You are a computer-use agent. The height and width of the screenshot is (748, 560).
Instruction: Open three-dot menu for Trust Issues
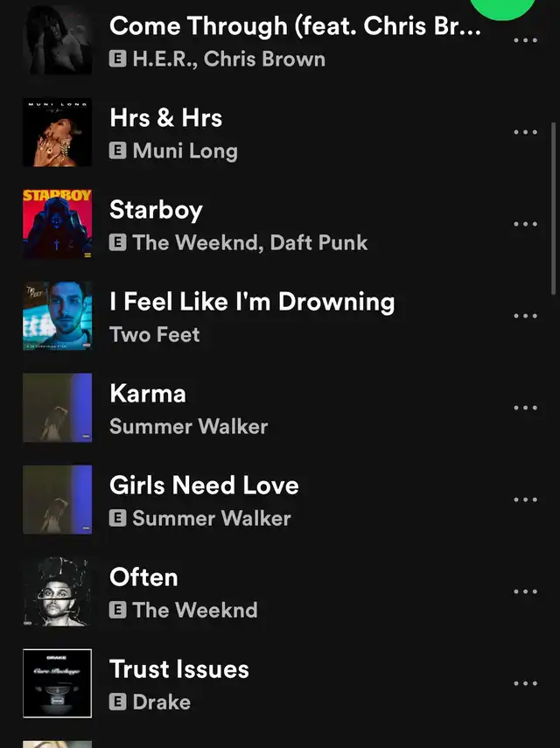[x=525, y=683]
